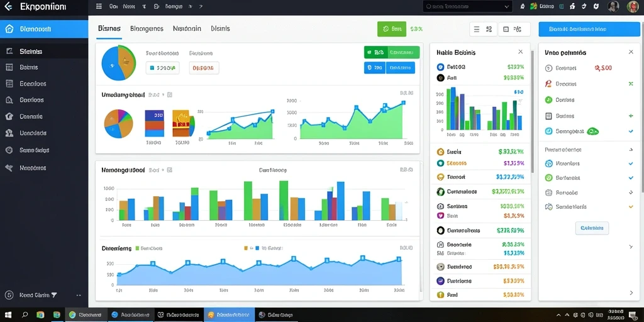Click the green cloud badge in the right panel
This screenshot has height=322, width=644.
[x=592, y=131]
